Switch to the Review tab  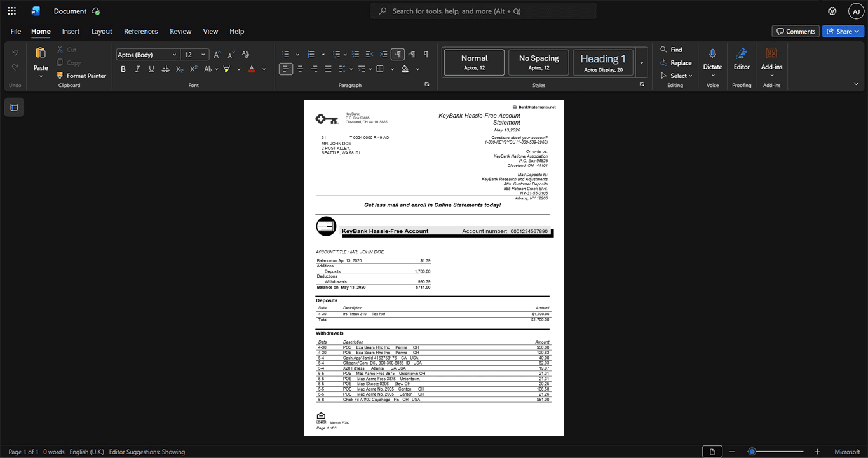coord(180,31)
